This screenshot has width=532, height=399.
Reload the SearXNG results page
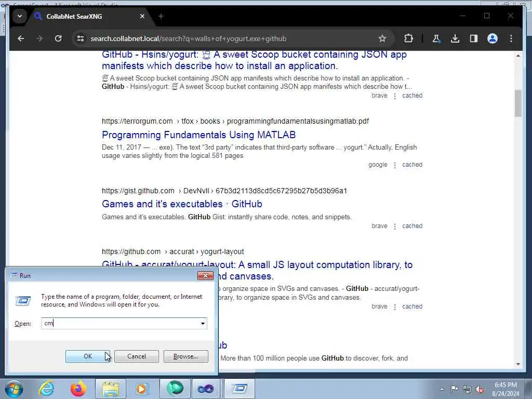coord(58,38)
